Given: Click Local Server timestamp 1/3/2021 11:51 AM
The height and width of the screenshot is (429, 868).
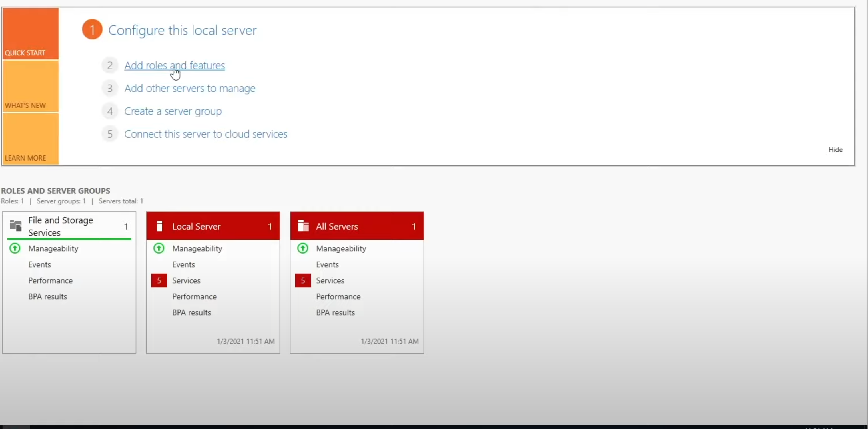Looking at the screenshot, I should tap(246, 341).
